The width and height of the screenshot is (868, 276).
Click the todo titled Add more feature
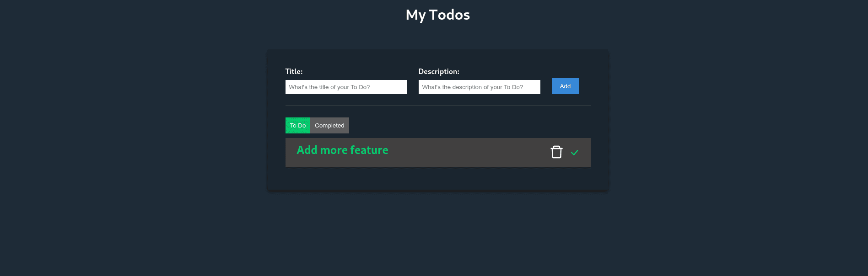coord(342,150)
